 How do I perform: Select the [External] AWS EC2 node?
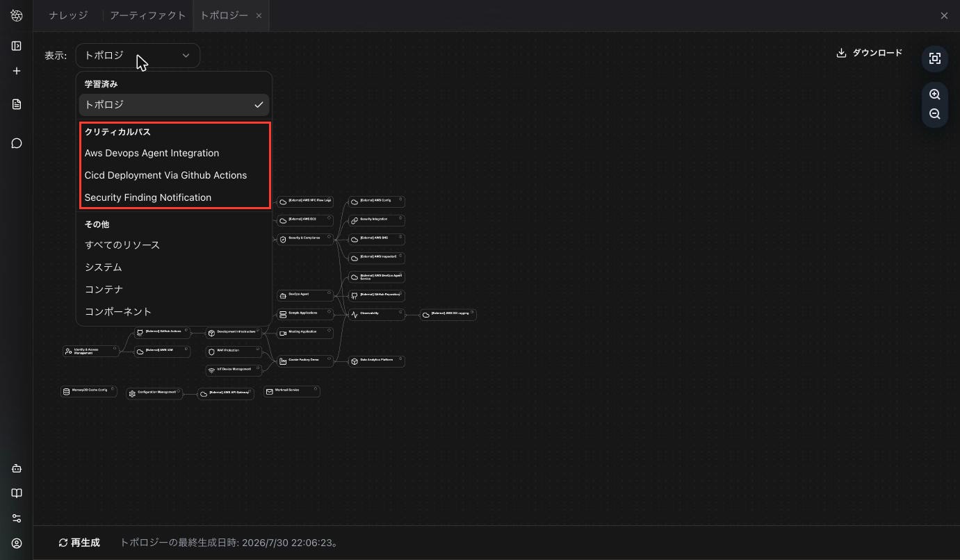(x=305, y=220)
